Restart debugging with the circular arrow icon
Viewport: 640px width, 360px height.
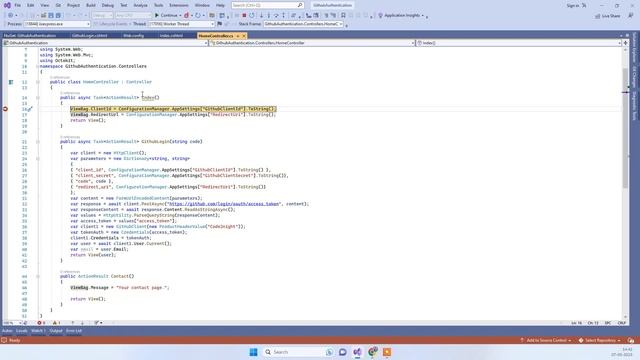(252, 16)
